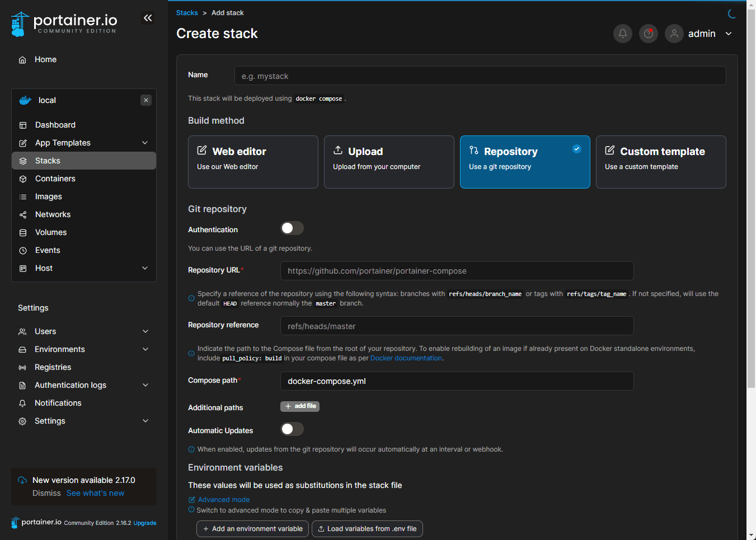
Task: Open the Networks sidebar item
Action: 53,214
